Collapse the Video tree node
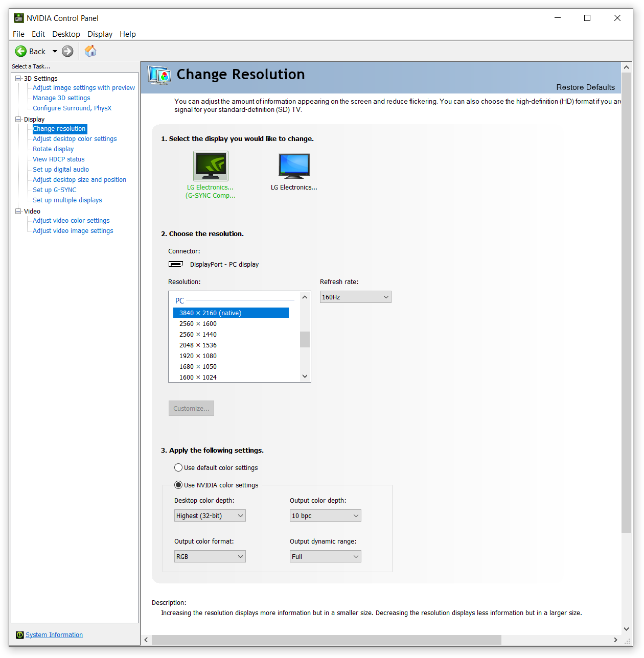Screen dimensions: 644x658 click(x=18, y=211)
